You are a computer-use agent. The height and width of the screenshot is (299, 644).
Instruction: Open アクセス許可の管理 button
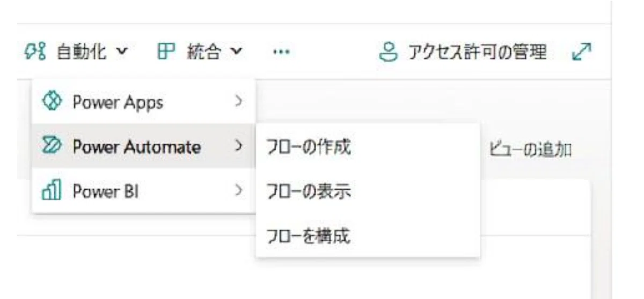pos(464,52)
